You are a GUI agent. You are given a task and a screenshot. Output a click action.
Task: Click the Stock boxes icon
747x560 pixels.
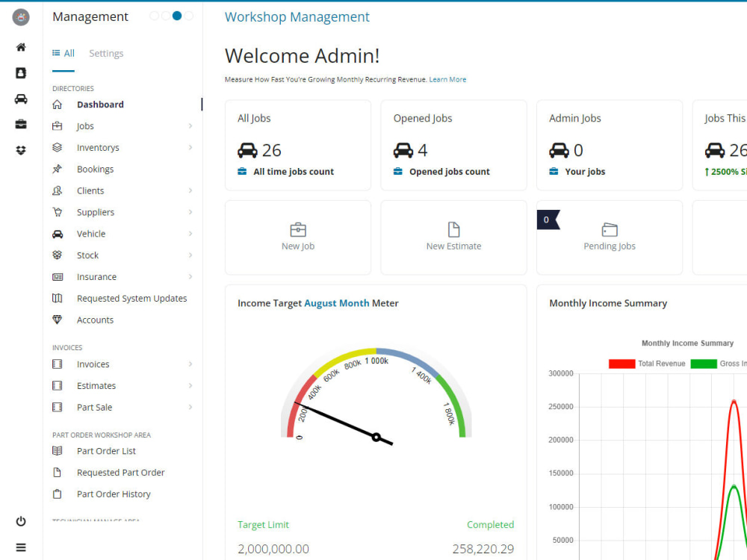[58, 255]
